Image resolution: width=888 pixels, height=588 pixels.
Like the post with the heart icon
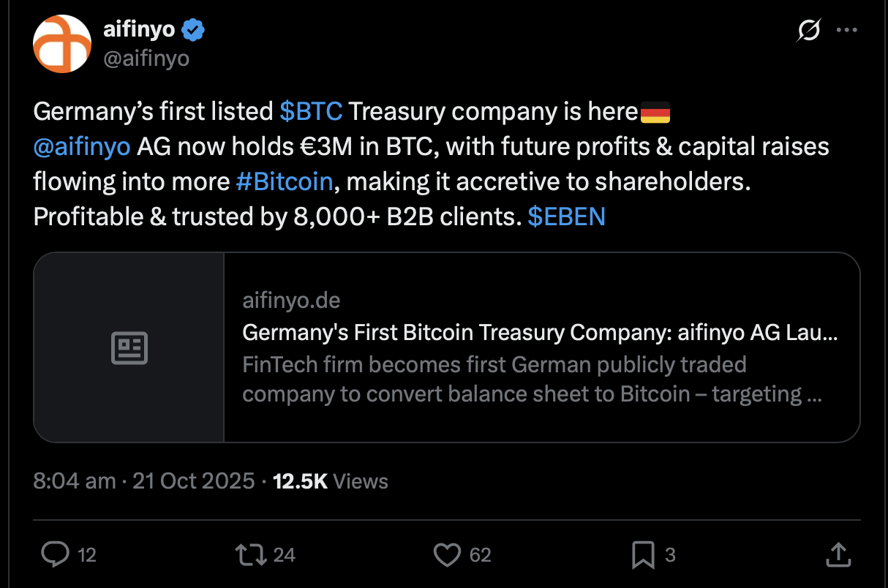[x=446, y=555]
